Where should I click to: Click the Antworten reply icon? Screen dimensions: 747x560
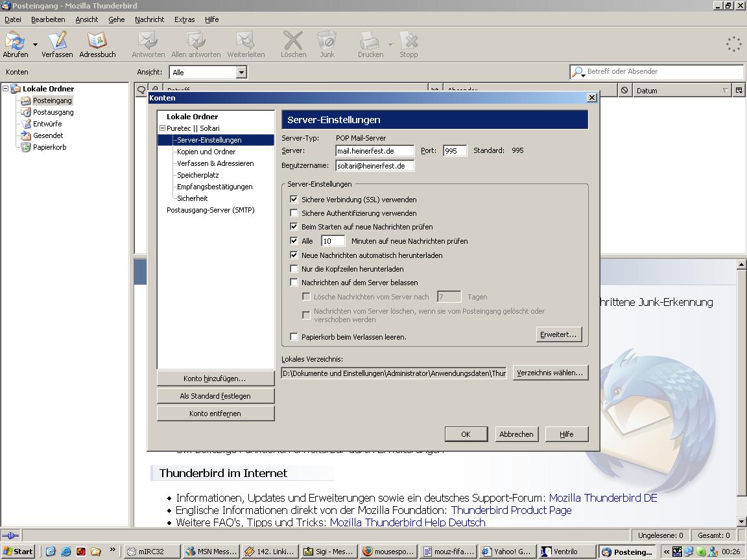pyautogui.click(x=148, y=40)
